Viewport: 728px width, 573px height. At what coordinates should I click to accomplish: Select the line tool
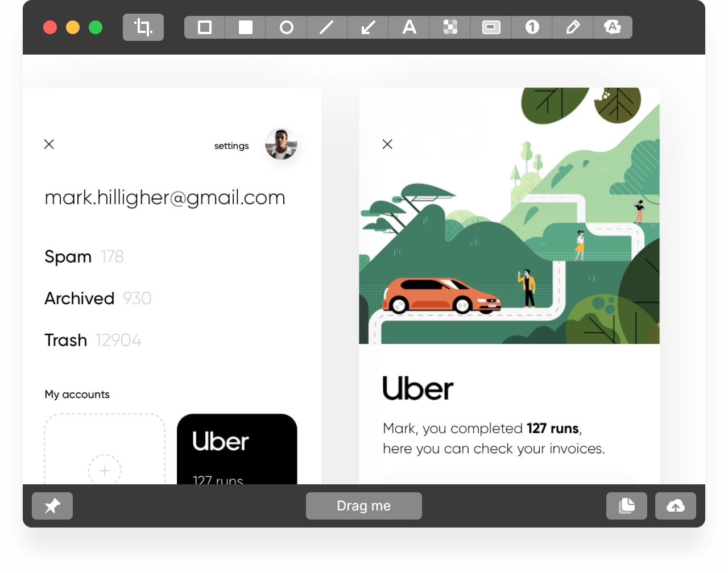coord(327,27)
